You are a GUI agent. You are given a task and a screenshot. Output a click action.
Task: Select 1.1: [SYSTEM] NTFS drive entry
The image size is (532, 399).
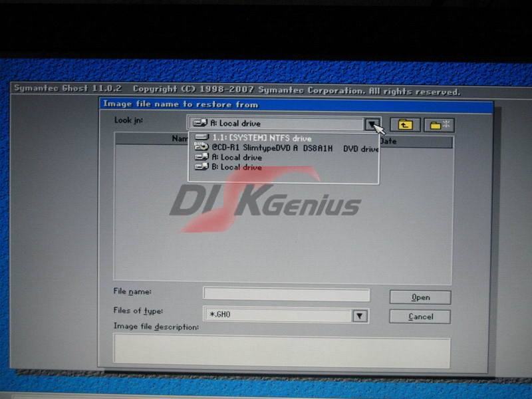tap(284, 138)
